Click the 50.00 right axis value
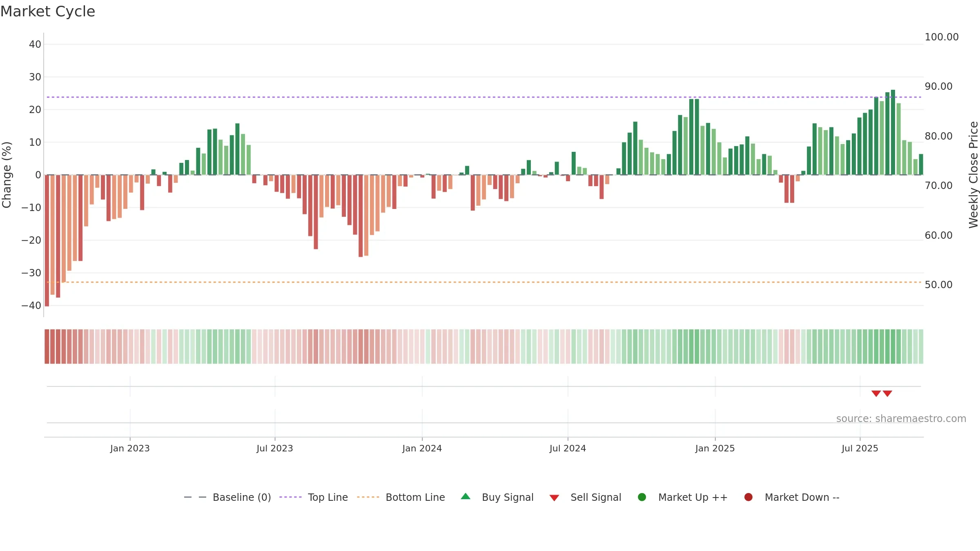Image resolution: width=980 pixels, height=551 pixels. [x=938, y=285]
